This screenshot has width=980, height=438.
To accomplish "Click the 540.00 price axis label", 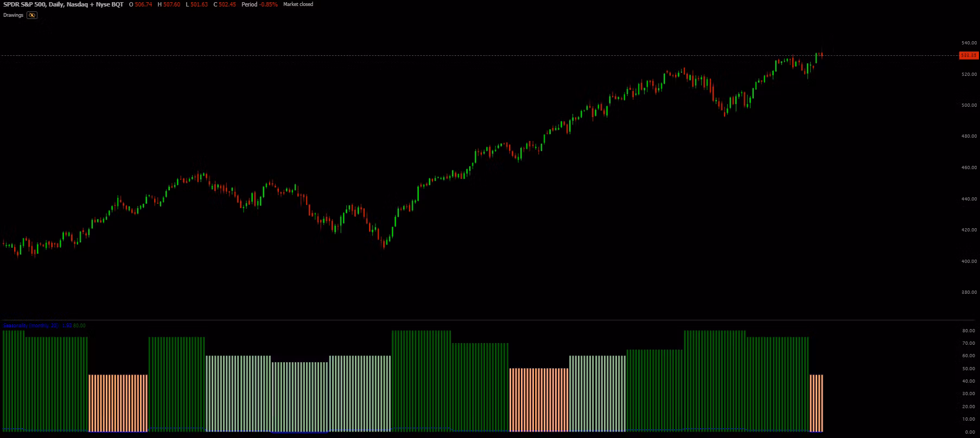I will pyautogui.click(x=969, y=43).
